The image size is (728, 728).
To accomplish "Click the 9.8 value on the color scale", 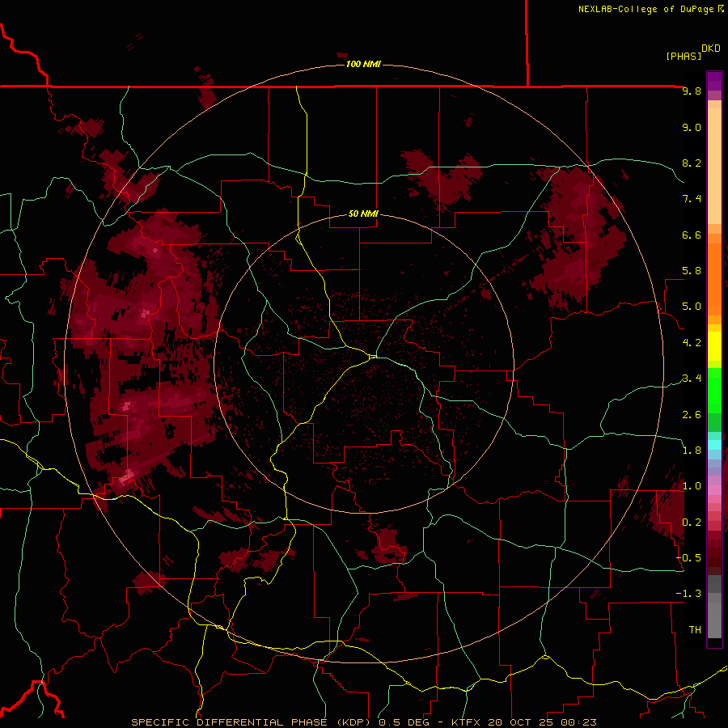I will pos(692,91).
